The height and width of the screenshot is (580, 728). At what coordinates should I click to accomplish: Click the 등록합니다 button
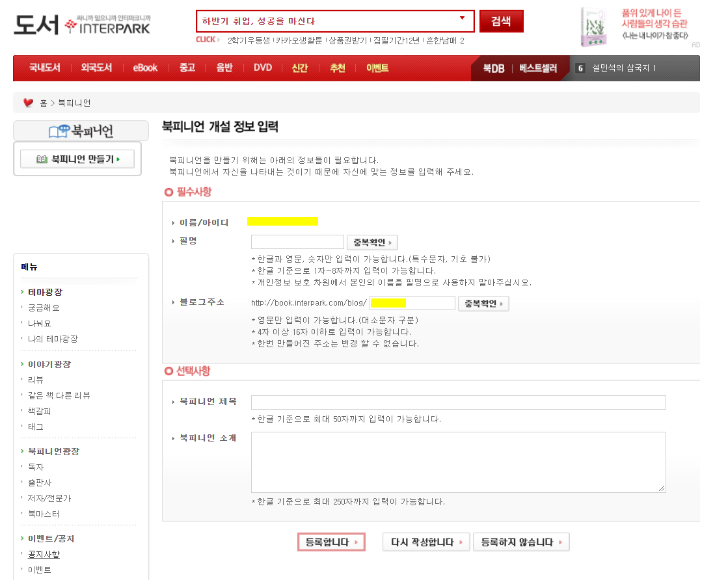pyautogui.click(x=332, y=542)
